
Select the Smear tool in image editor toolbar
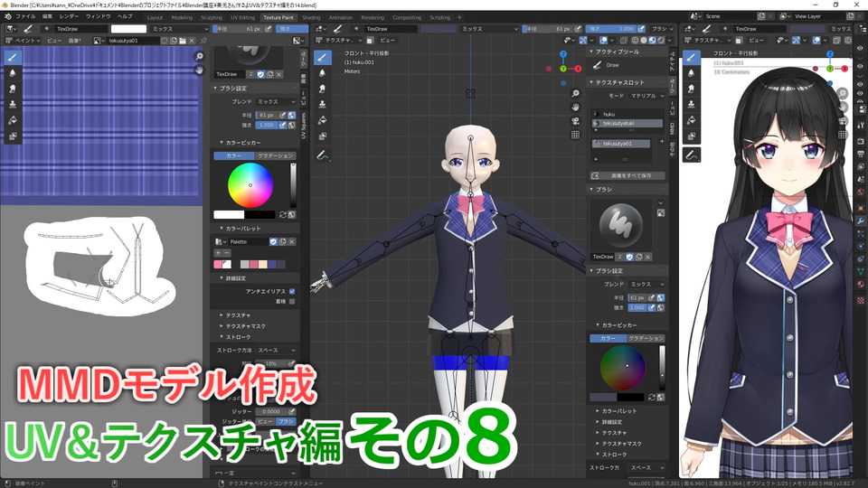[13, 89]
